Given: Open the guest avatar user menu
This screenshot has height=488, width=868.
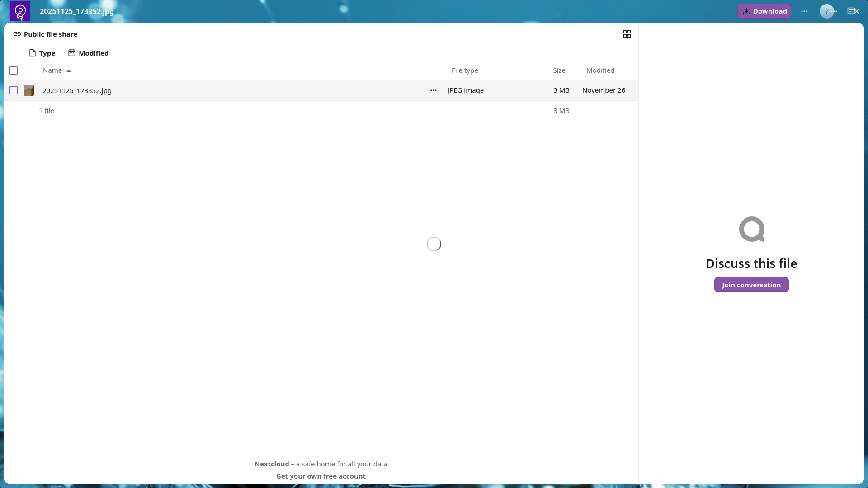Looking at the screenshot, I should [x=826, y=11].
